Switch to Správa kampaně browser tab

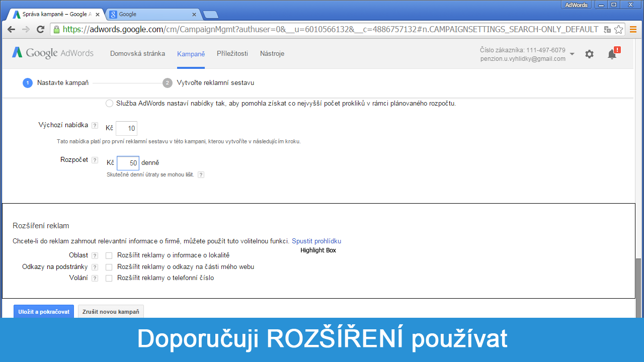tap(55, 14)
